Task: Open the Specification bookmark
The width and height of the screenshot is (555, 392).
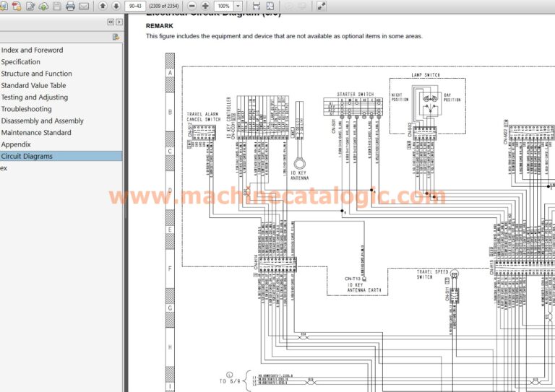Action: click(x=20, y=62)
